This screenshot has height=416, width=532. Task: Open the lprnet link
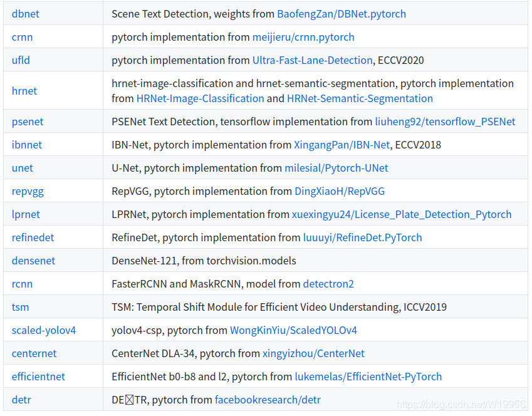[x=26, y=214]
